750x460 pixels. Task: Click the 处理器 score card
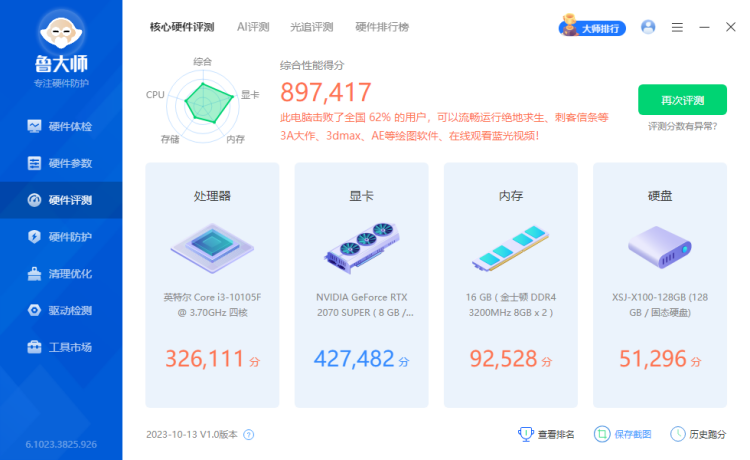[x=212, y=285]
